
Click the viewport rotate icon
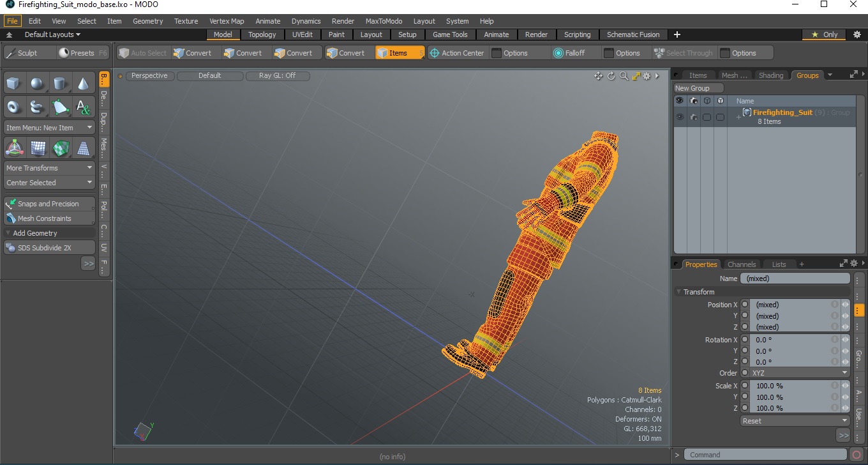click(611, 76)
